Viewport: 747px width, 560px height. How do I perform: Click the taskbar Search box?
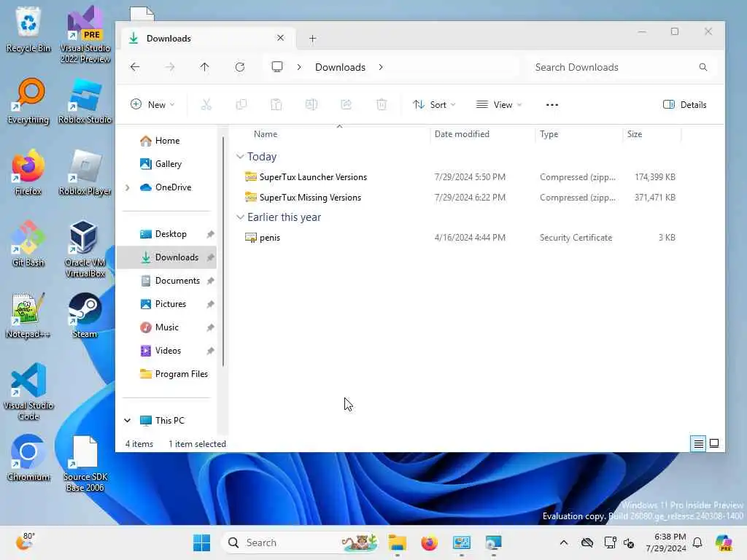(x=301, y=542)
